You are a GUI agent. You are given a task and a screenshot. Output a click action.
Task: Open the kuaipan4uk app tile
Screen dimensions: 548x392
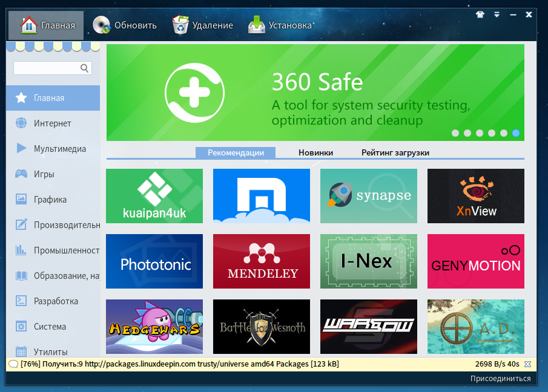[154, 196]
